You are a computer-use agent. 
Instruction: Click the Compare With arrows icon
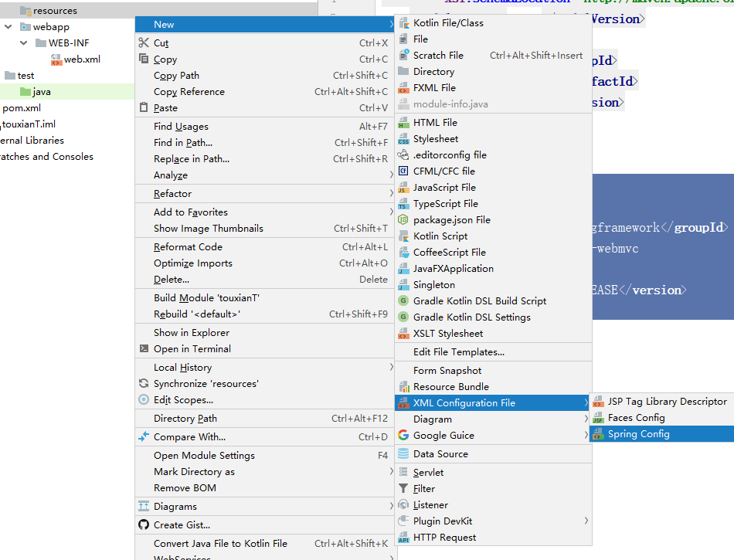point(144,437)
